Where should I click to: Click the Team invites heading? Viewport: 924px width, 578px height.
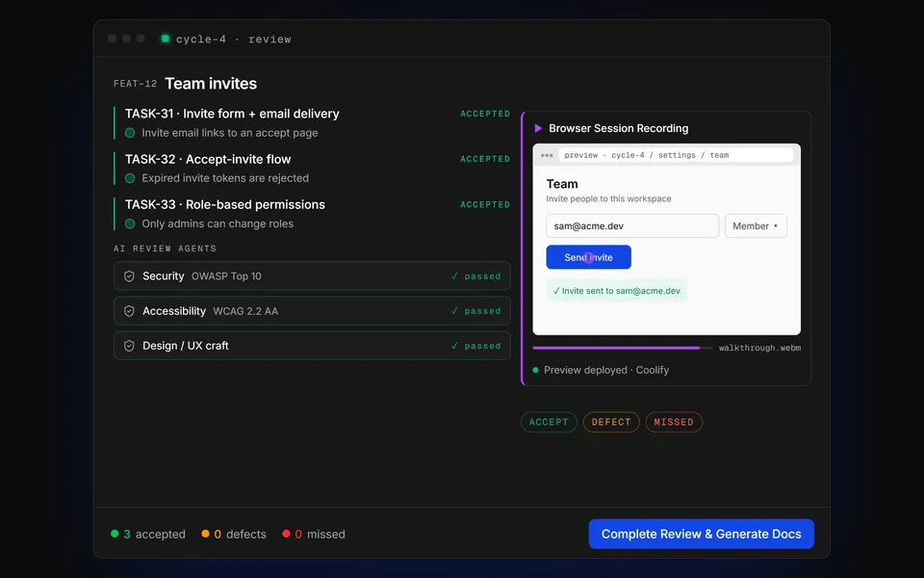click(211, 84)
